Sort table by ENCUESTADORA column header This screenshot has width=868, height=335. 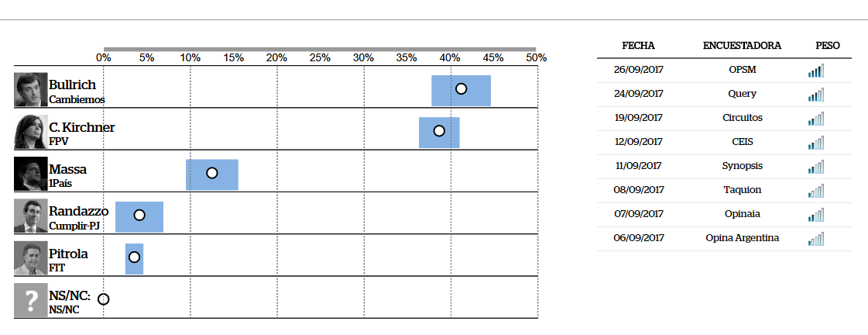[x=742, y=46]
